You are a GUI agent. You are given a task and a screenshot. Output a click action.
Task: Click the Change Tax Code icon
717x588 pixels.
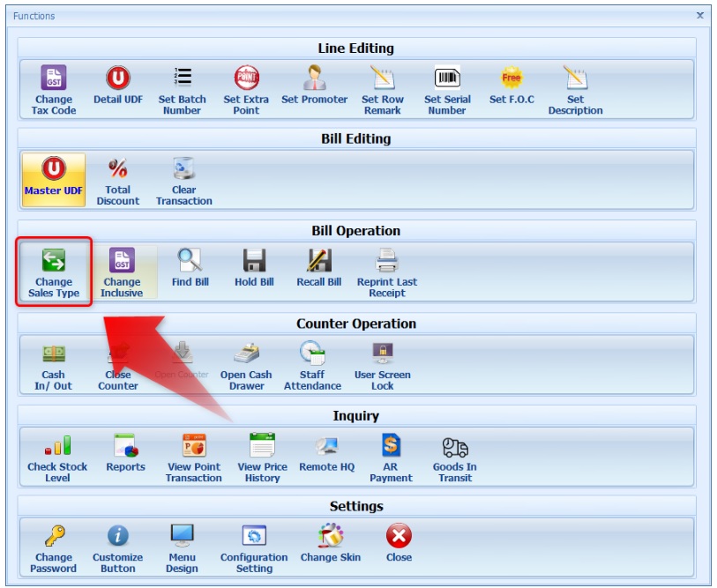coord(54,79)
